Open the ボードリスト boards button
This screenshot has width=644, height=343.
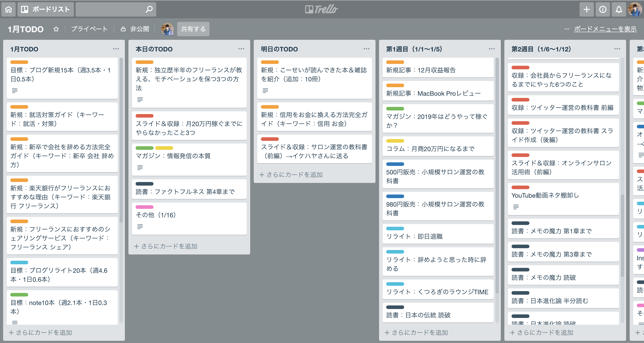tap(45, 9)
